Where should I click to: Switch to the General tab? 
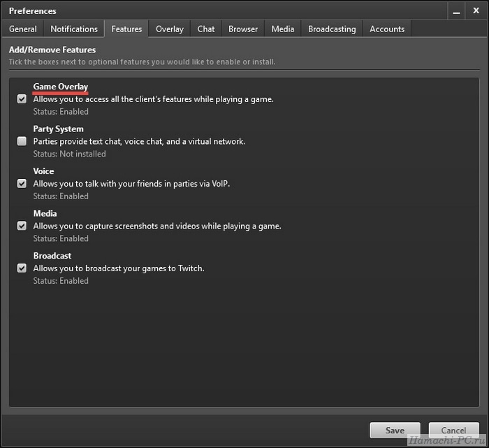coord(23,29)
